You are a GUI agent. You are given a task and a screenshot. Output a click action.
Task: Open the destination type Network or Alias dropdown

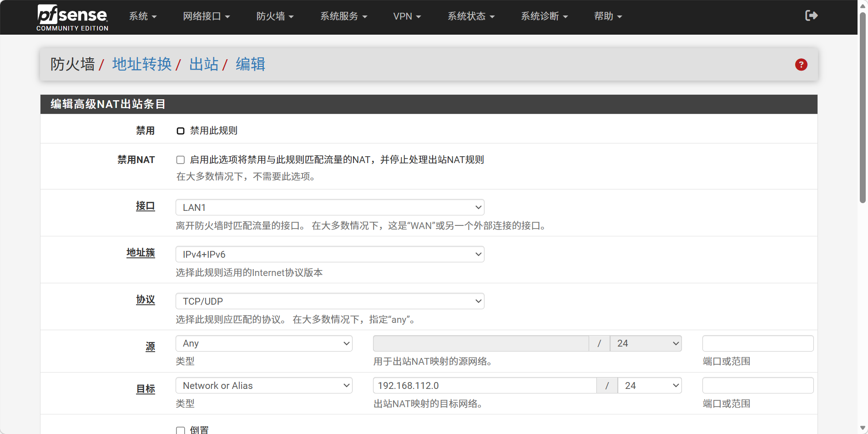[x=264, y=386]
